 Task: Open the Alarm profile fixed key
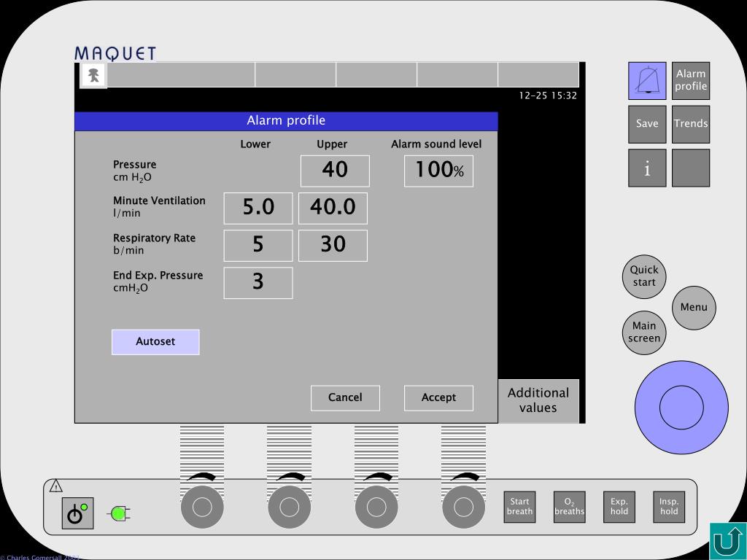691,81
